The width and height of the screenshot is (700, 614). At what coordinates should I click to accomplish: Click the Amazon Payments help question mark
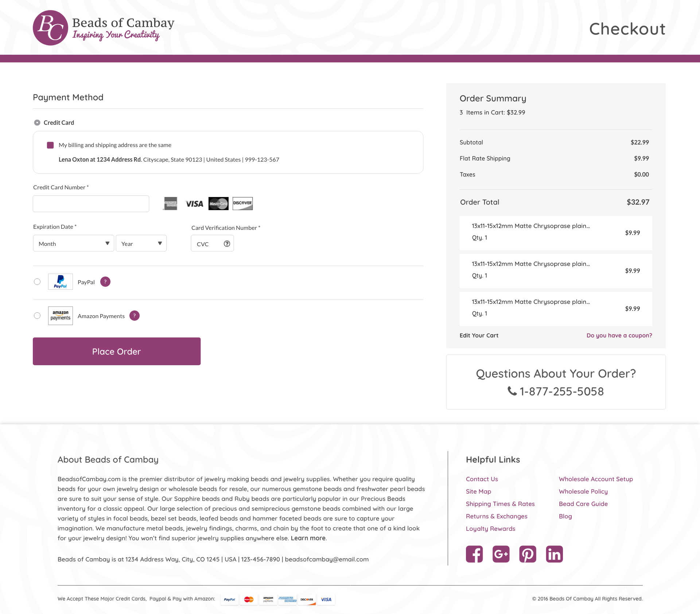coord(135,316)
